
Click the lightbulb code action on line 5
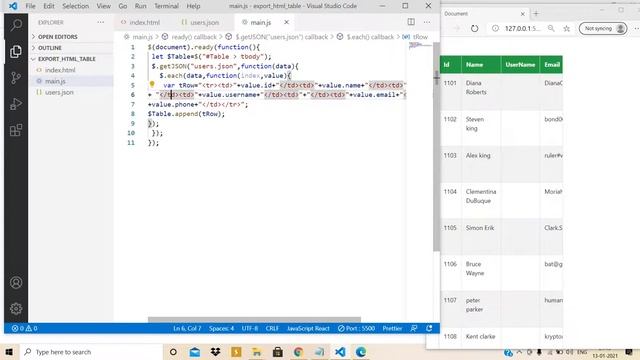click(x=152, y=84)
